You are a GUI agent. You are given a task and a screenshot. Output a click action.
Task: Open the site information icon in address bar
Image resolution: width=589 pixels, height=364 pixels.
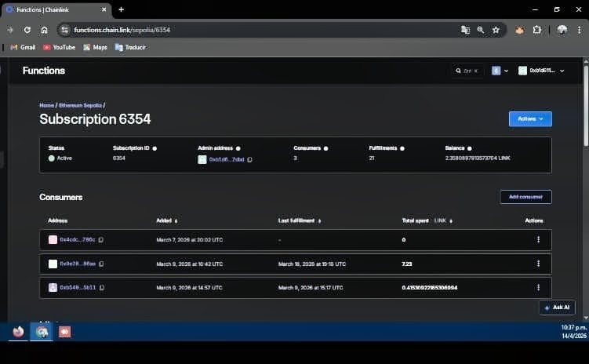(x=64, y=30)
